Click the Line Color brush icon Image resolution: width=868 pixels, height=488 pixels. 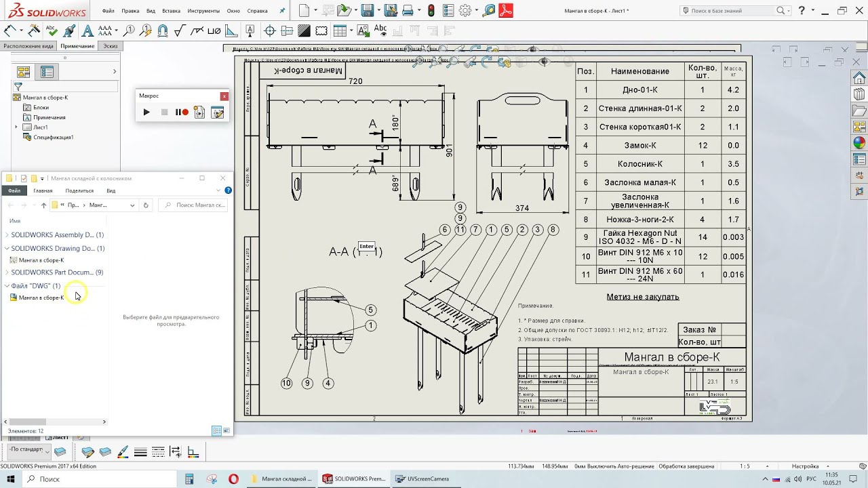[x=123, y=452]
